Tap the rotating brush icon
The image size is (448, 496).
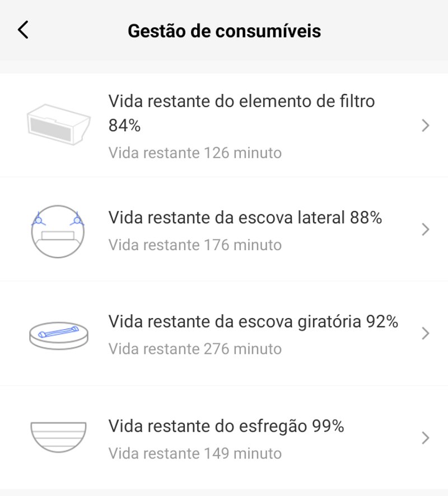pos(58,334)
